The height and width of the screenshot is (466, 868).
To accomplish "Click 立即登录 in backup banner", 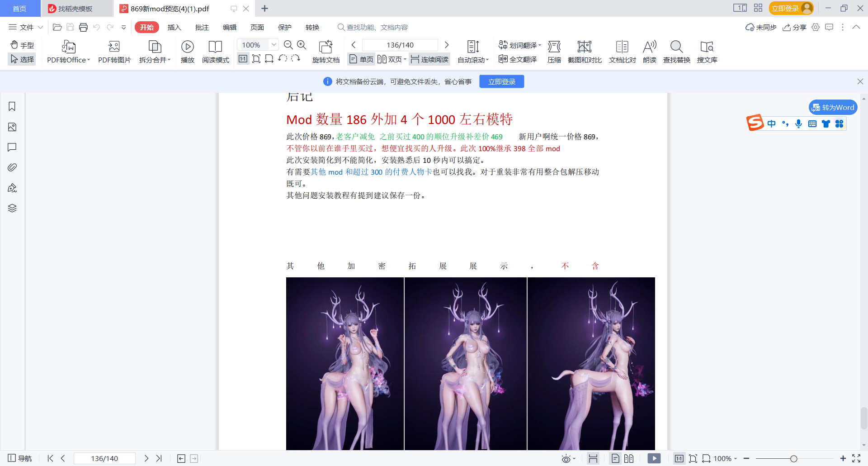I will pos(502,81).
